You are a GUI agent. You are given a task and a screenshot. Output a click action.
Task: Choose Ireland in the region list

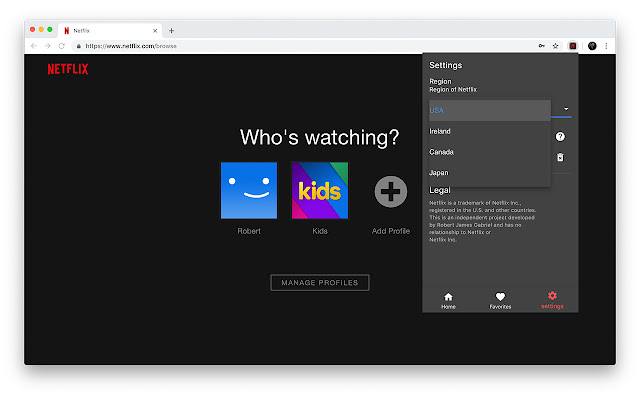coord(490,131)
